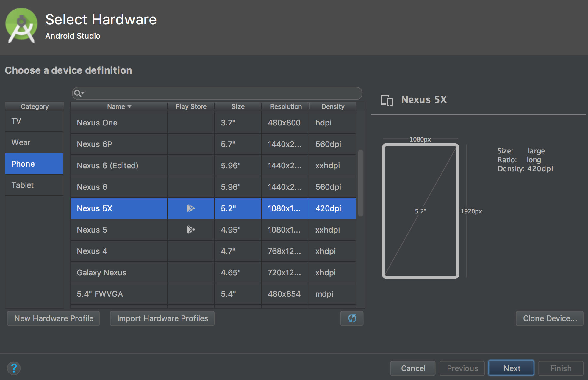Click the Category column header
This screenshot has height=380, width=588.
click(35, 106)
